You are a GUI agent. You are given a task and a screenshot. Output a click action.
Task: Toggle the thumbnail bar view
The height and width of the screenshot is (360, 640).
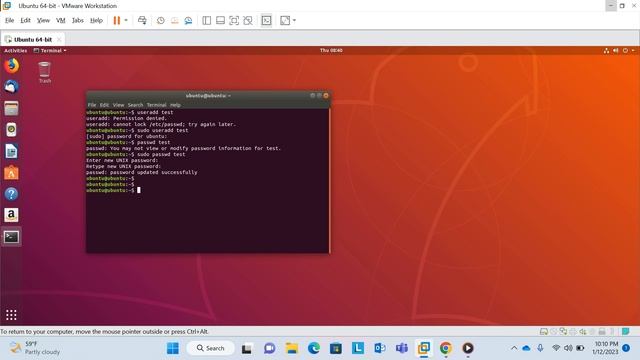click(220, 20)
